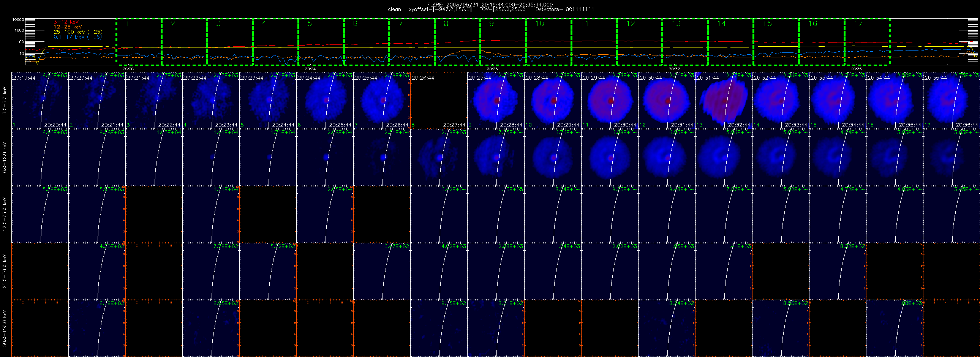
Task: Click the orange '12-25 keV' legend entry
Action: [68, 27]
